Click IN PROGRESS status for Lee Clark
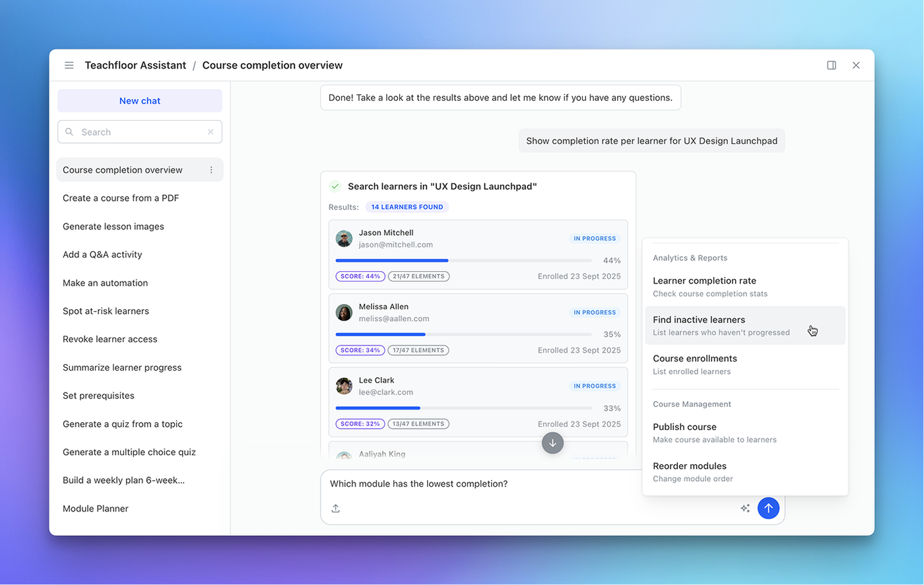Screen dimensions: 924x585 tap(595, 386)
